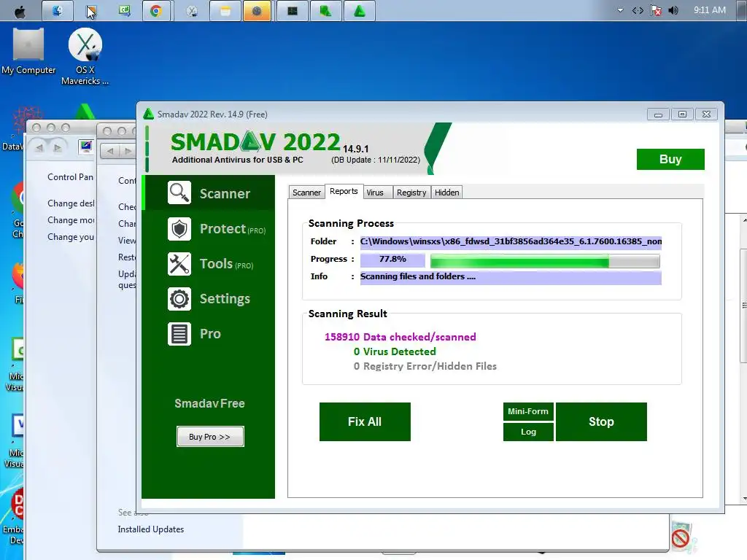The image size is (747, 560).
Task: Open the Mini-Form view
Action: 528,411
